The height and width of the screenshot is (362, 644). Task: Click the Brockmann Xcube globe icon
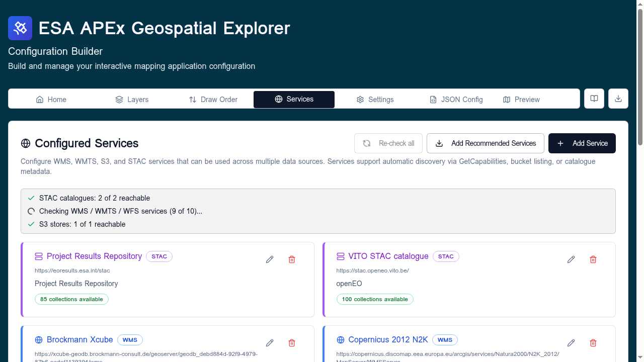[39, 340]
